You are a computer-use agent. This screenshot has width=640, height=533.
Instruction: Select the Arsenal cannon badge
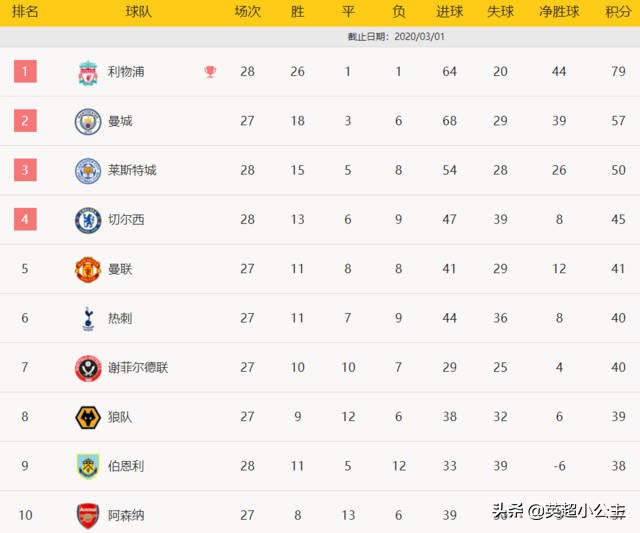(x=88, y=516)
